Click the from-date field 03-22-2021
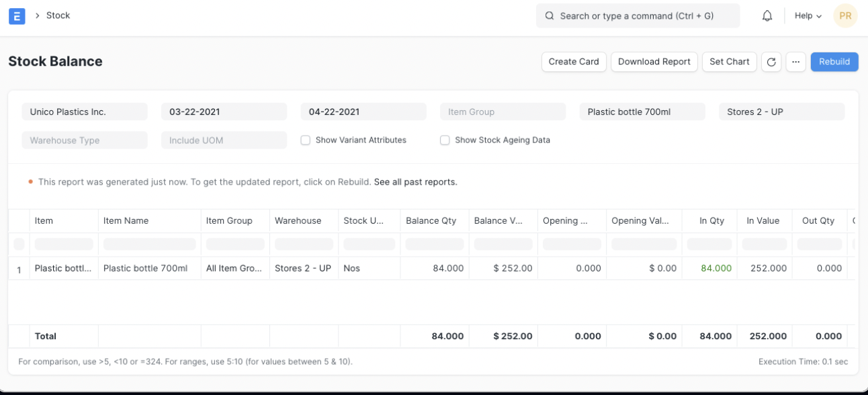 [224, 112]
